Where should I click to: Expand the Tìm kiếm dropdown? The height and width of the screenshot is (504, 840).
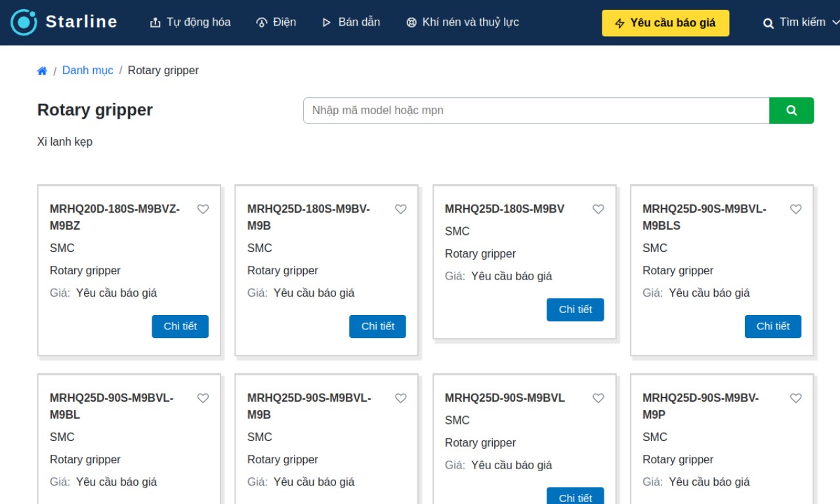point(801,22)
